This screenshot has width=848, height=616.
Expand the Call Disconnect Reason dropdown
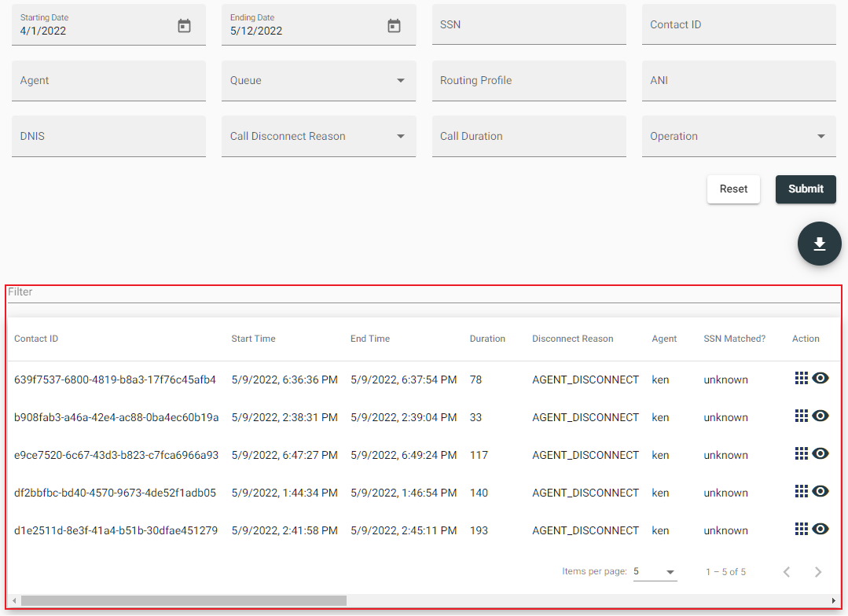click(x=318, y=136)
